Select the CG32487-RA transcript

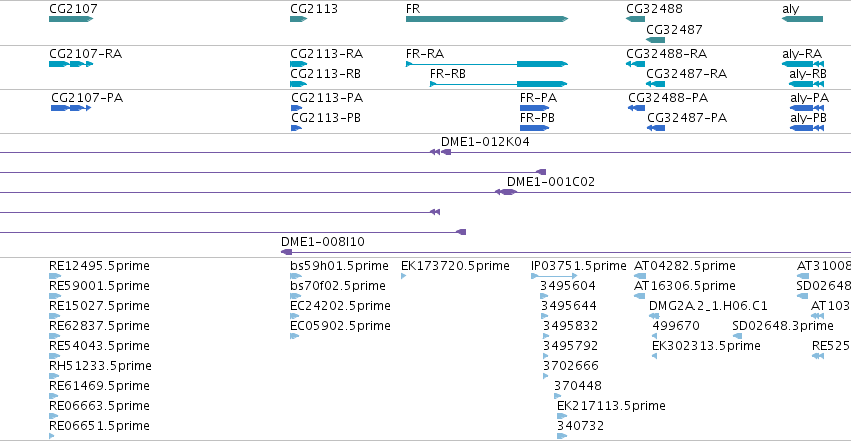[x=656, y=84]
